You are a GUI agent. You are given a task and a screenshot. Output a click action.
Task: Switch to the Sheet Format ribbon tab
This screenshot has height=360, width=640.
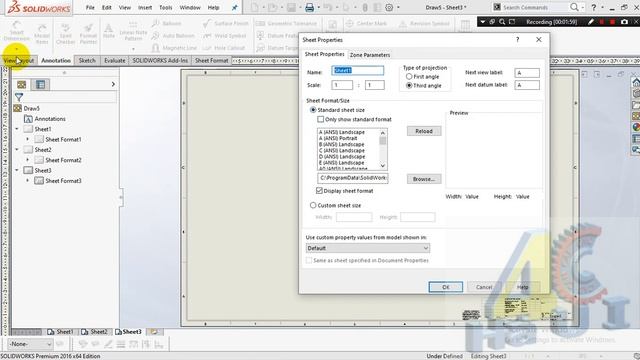(211, 60)
